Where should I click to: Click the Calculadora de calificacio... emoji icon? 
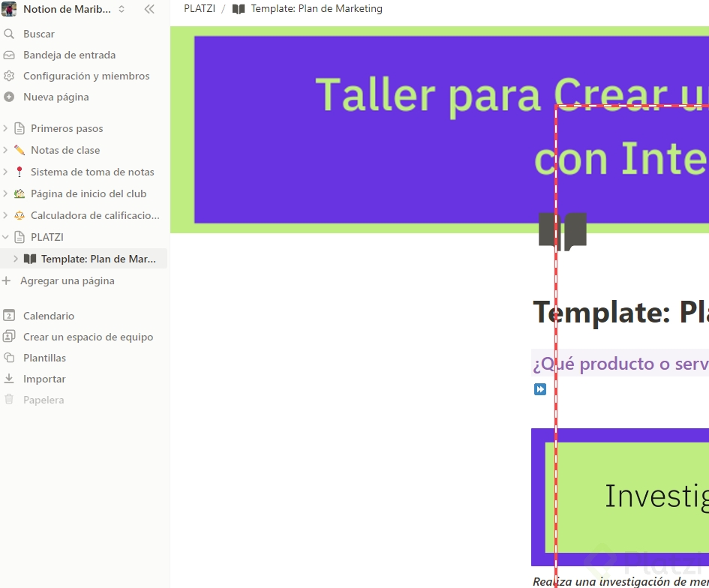pyautogui.click(x=20, y=215)
